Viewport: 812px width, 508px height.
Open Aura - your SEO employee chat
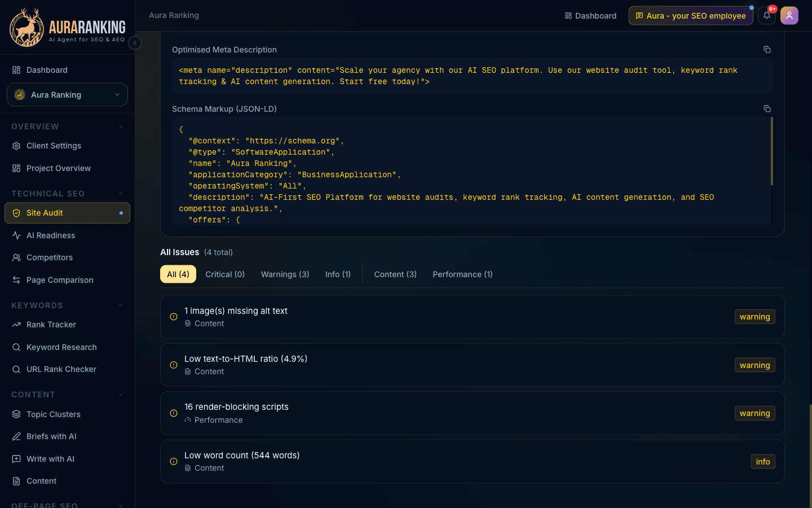pos(691,16)
